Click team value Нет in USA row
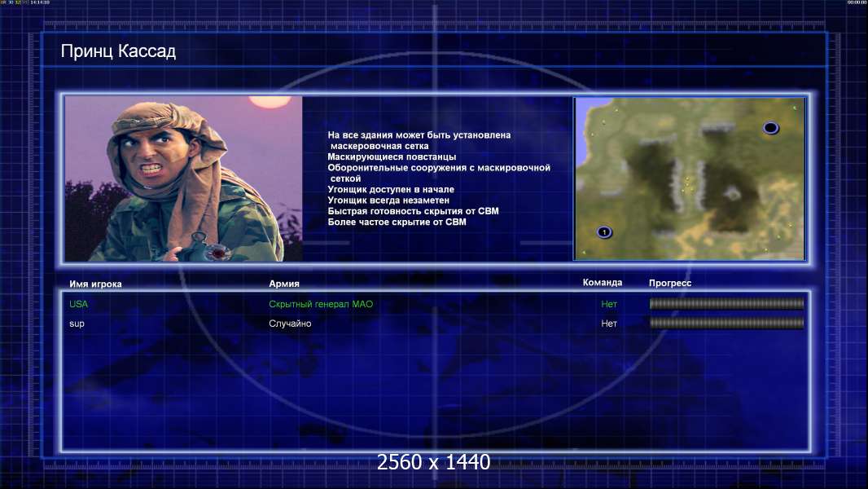The width and height of the screenshot is (868, 489). click(x=609, y=304)
